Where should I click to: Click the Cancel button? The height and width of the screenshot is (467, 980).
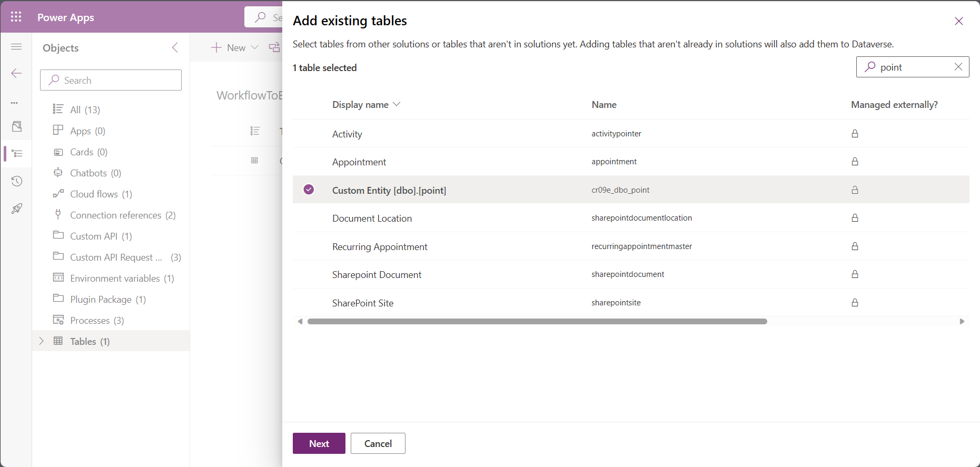tap(378, 443)
